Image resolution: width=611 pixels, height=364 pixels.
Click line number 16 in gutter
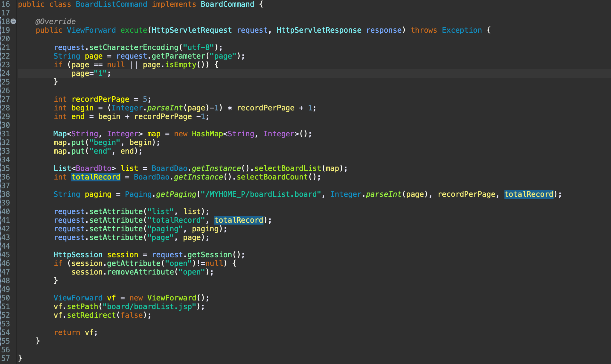click(x=6, y=4)
